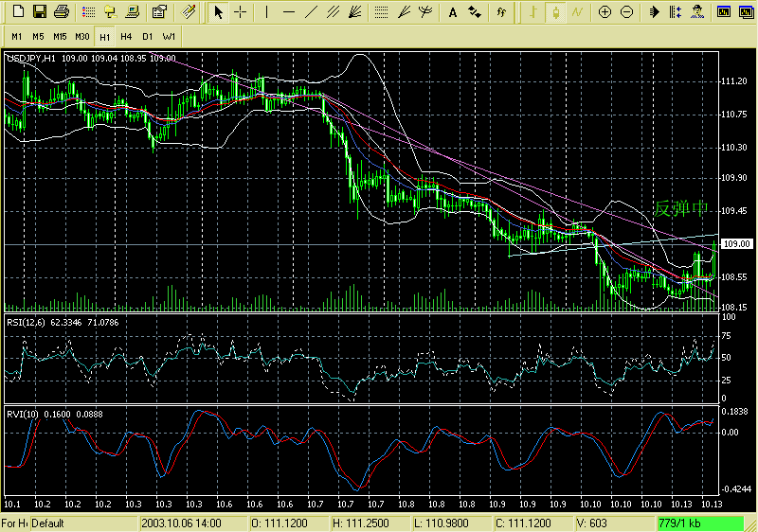Image resolution: width=758 pixels, height=532 pixels.
Task: Click the Save chart floppy disk icon
Action: coord(39,12)
